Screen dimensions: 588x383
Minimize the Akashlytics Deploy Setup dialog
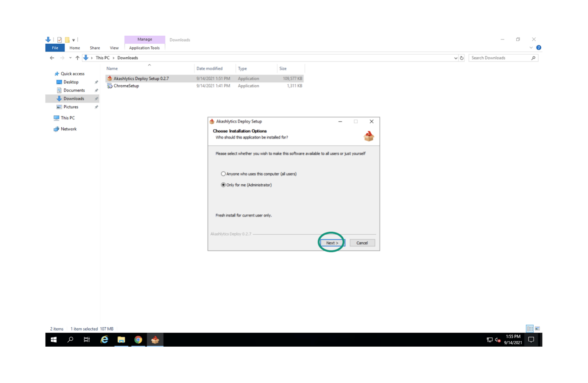tap(340, 122)
